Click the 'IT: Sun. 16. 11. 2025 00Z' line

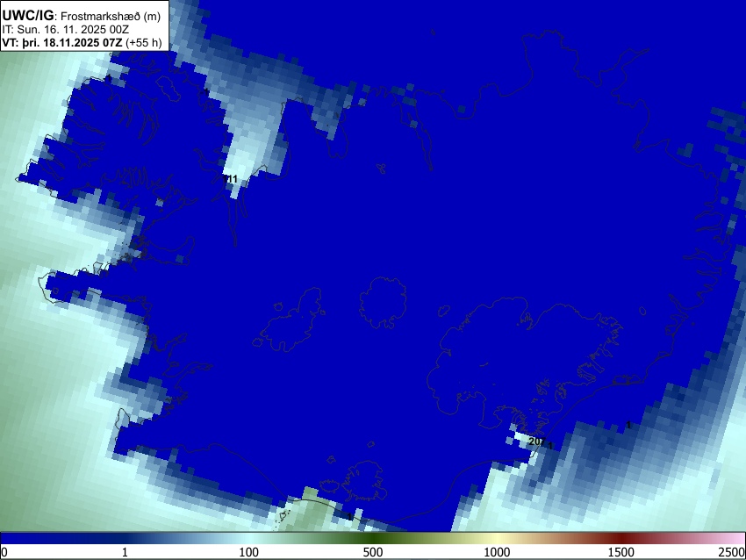click(x=66, y=30)
